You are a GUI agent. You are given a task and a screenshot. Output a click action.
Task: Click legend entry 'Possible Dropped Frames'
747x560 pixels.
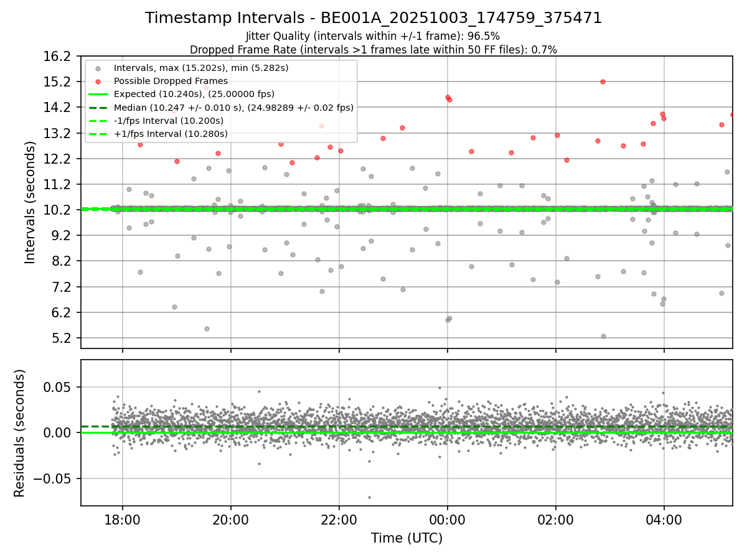coord(171,81)
